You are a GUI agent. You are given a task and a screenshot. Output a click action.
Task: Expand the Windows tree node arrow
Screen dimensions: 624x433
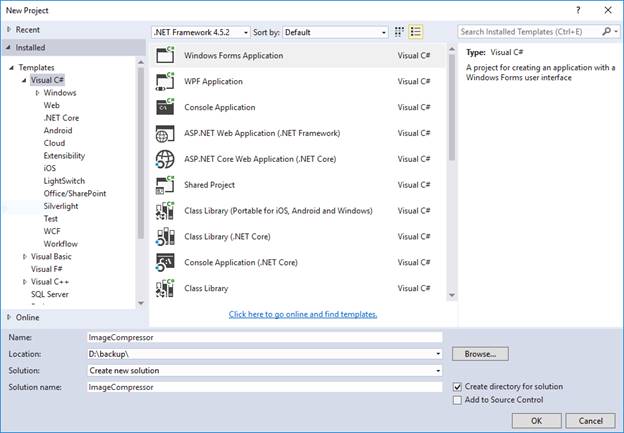[37, 93]
